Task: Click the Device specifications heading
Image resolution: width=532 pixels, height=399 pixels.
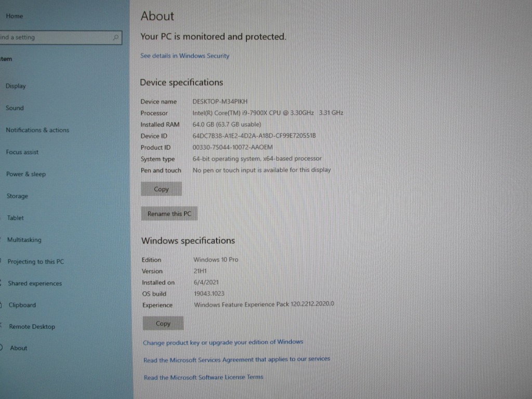Action: coord(181,83)
